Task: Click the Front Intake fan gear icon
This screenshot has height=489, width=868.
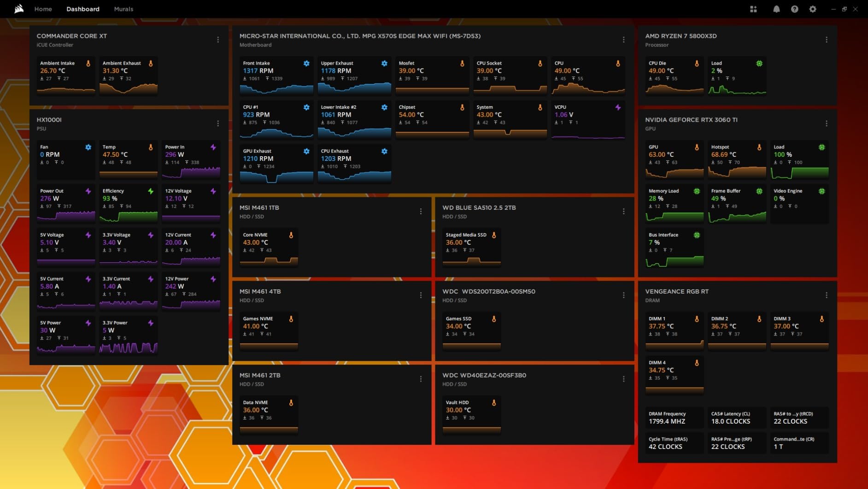Action: (306, 64)
